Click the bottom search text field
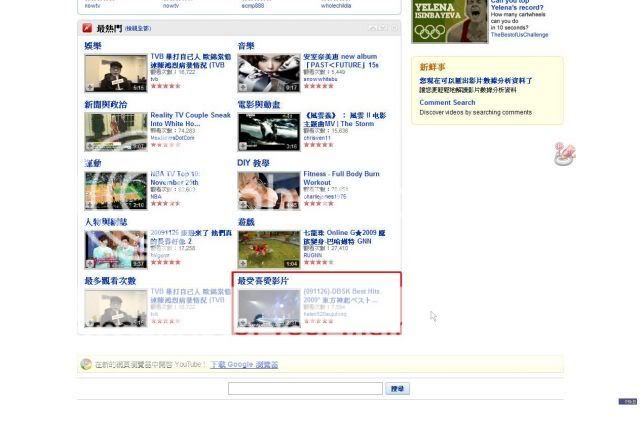 [x=305, y=388]
